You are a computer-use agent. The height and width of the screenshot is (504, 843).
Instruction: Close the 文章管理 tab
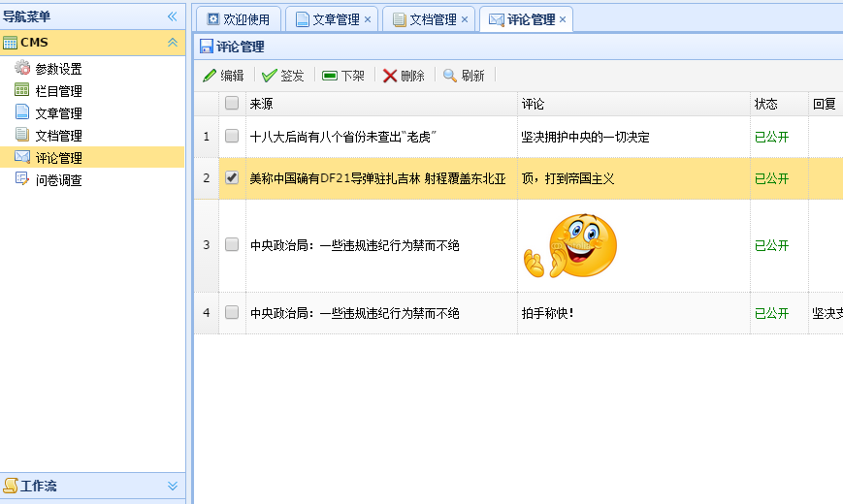368,19
